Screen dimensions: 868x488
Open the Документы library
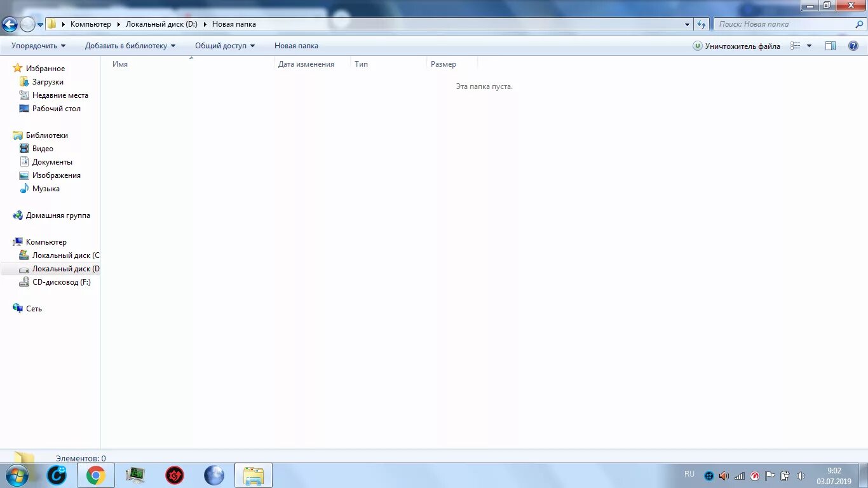[52, 162]
